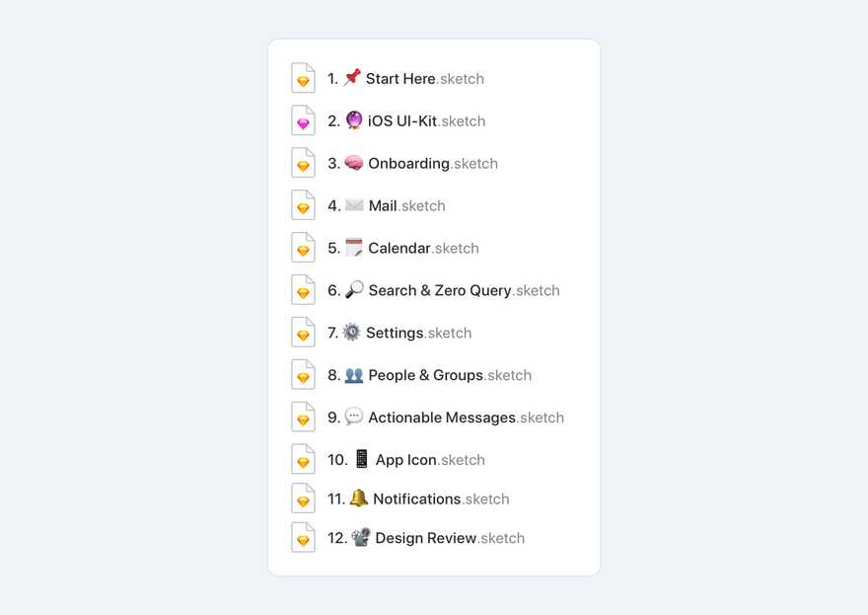The width and height of the screenshot is (868, 615).
Task: Click the file icon for App Icon.sketch
Action: click(x=303, y=459)
